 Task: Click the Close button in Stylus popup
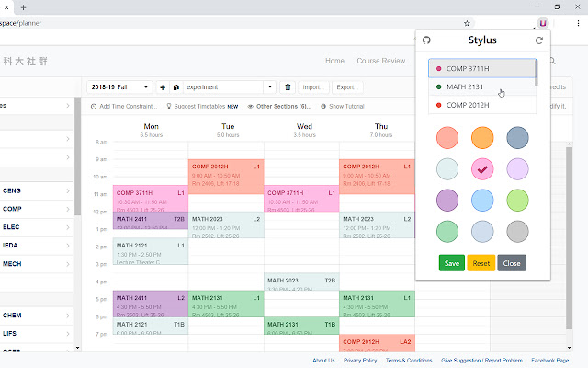click(x=512, y=263)
